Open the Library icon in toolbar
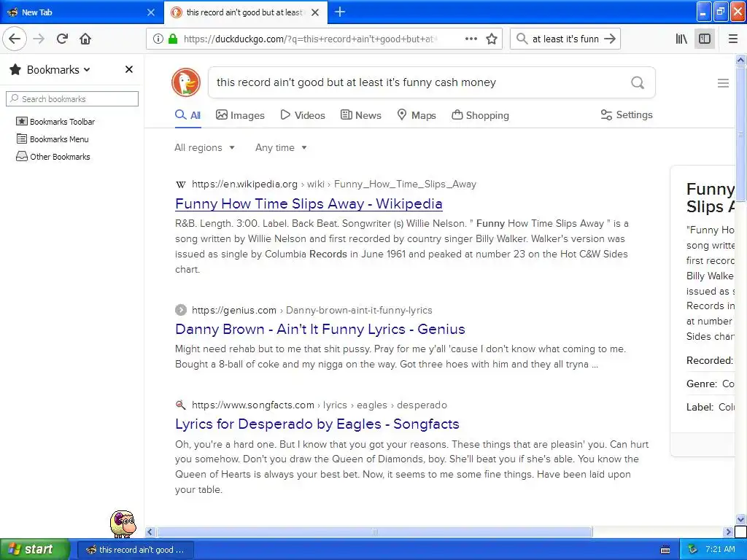The image size is (747, 560). [681, 39]
